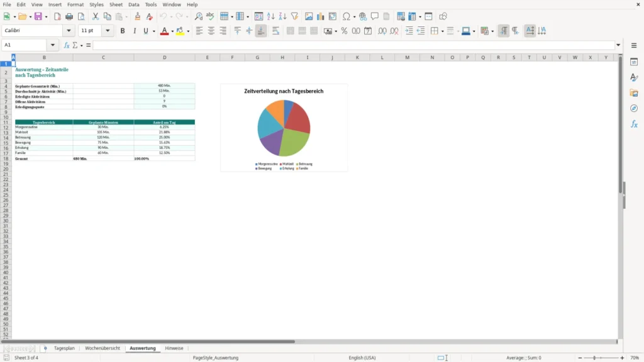Open the Background Color dropdown arrow
644x362 pixels.
pos(188,31)
